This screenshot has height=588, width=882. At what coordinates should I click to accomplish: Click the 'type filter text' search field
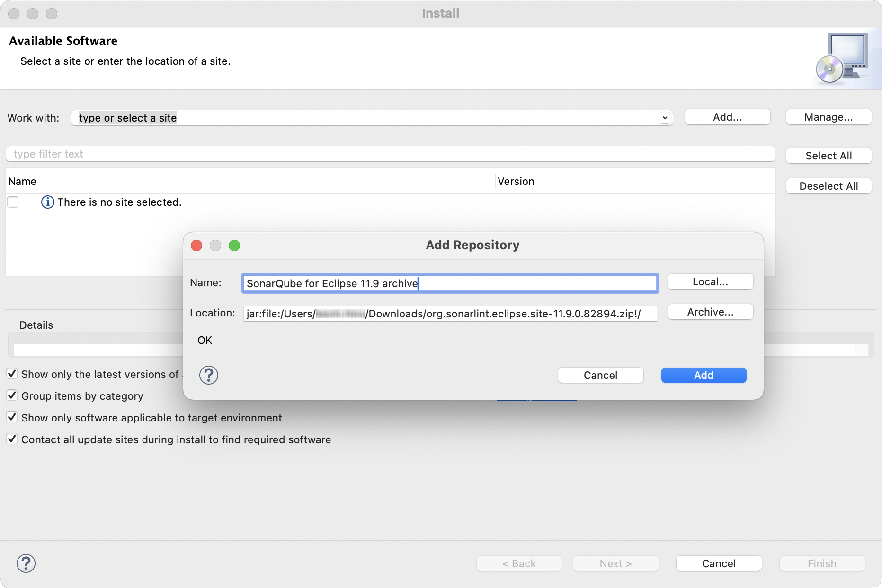coord(391,154)
